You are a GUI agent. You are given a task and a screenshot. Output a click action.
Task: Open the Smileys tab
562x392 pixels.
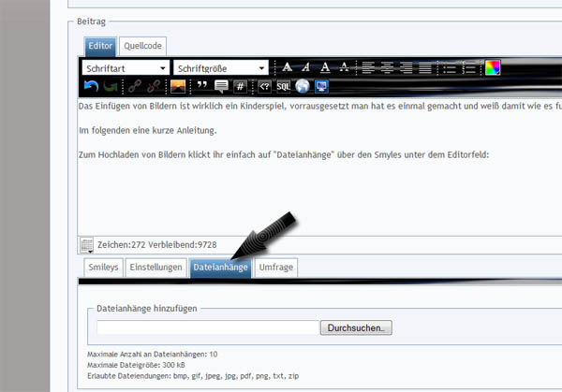[x=103, y=268]
